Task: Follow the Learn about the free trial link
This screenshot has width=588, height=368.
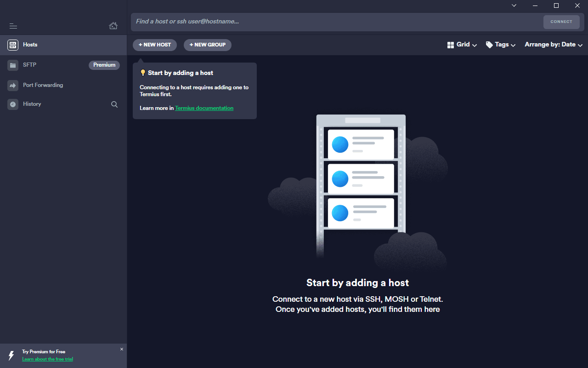Action: pyautogui.click(x=47, y=359)
